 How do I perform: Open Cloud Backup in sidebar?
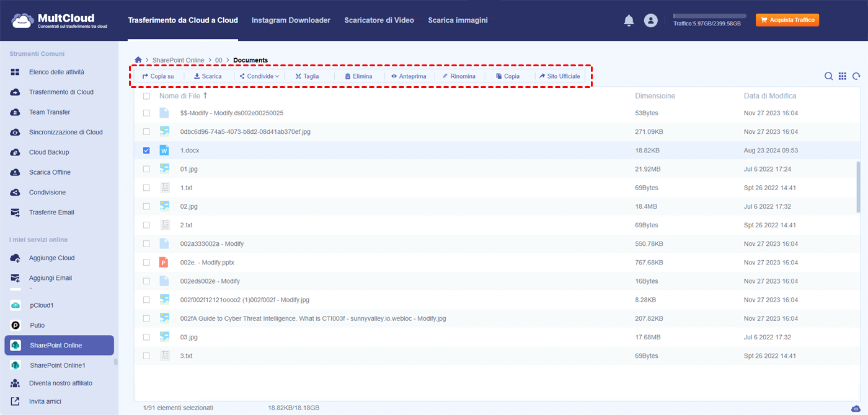[49, 152]
